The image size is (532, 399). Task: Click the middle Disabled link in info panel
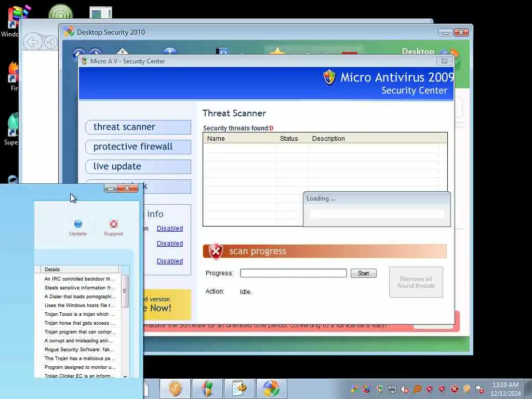click(170, 243)
